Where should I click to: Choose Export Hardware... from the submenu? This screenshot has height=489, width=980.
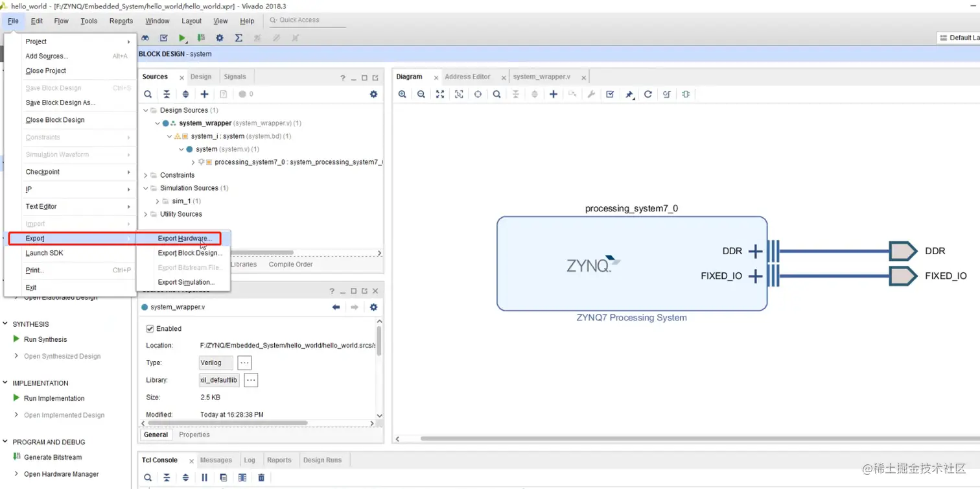coord(183,239)
